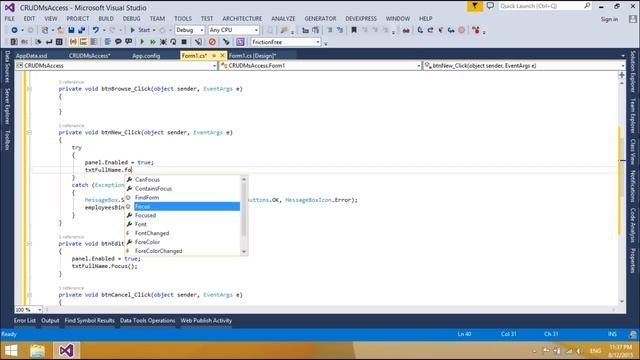Select Focus in the IntelliSense list

coord(182,207)
